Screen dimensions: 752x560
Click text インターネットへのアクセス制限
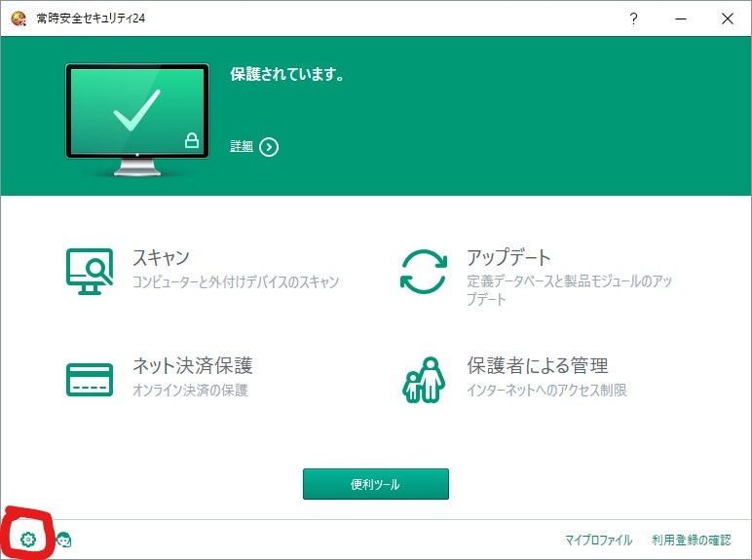coord(546,390)
